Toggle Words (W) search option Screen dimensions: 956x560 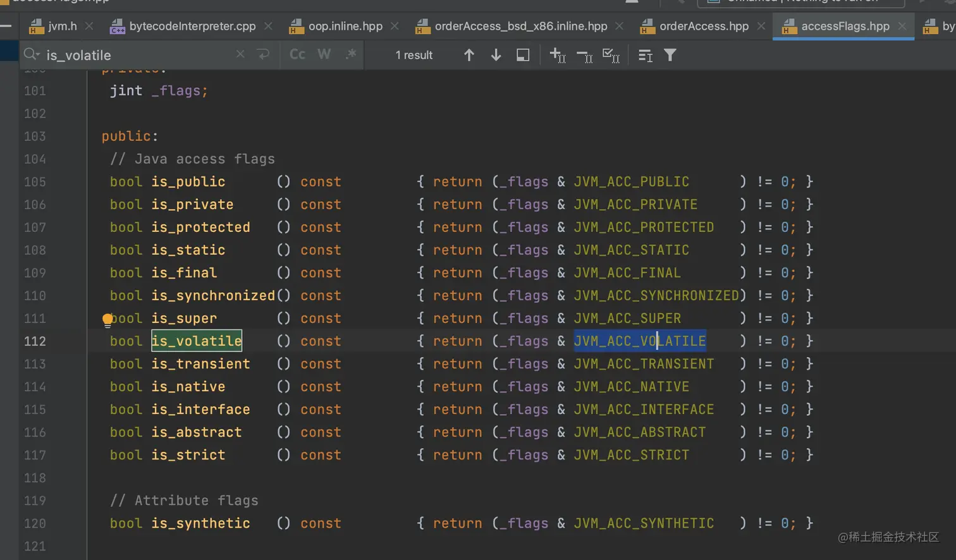(324, 54)
